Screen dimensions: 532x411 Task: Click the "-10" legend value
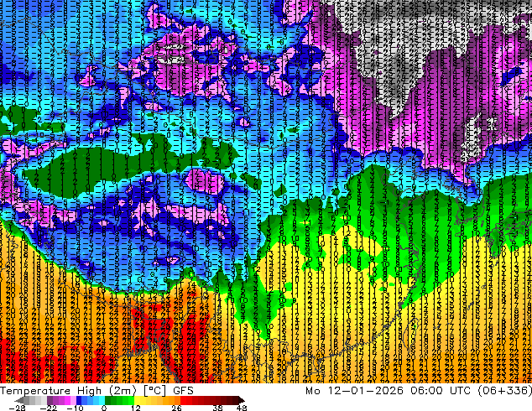tap(75, 408)
